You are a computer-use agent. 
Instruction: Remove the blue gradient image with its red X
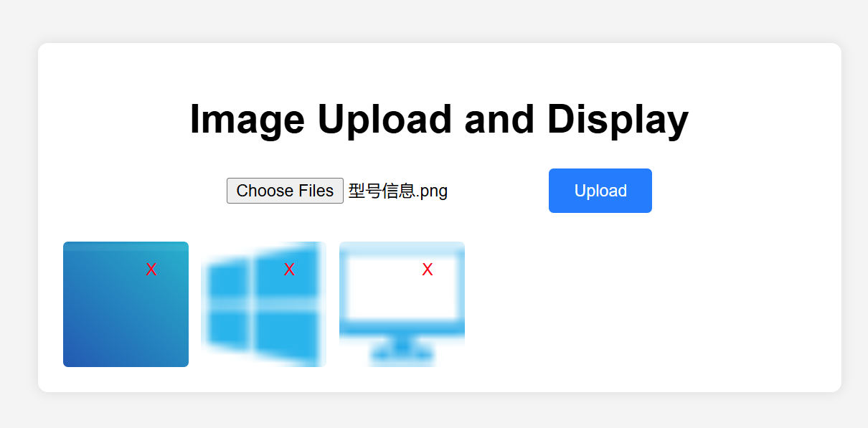[x=151, y=270]
